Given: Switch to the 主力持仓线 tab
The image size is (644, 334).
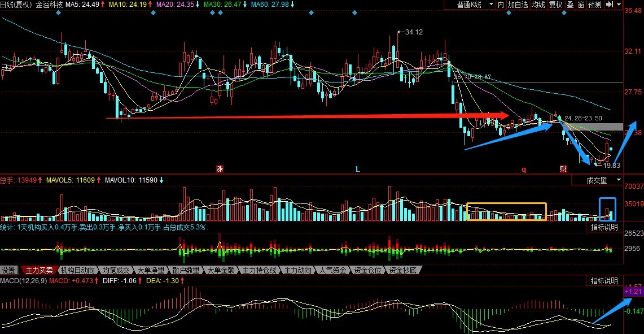Looking at the screenshot, I should (x=259, y=270).
